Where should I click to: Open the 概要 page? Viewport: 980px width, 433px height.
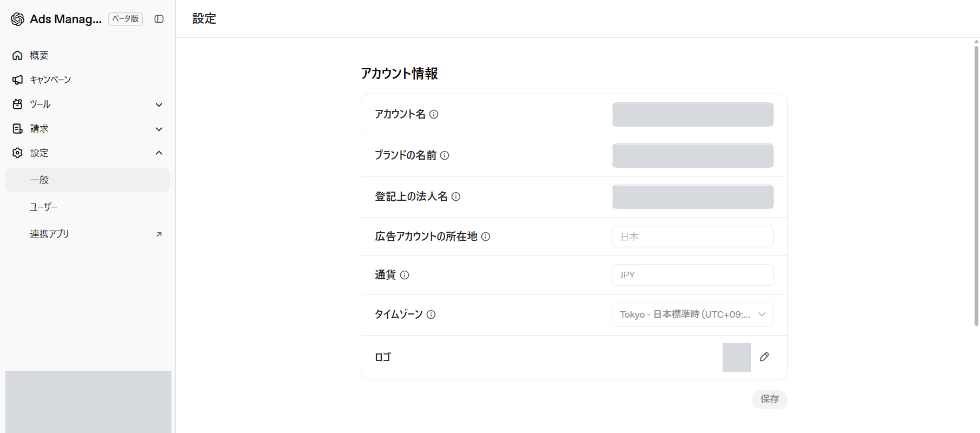coord(88,55)
